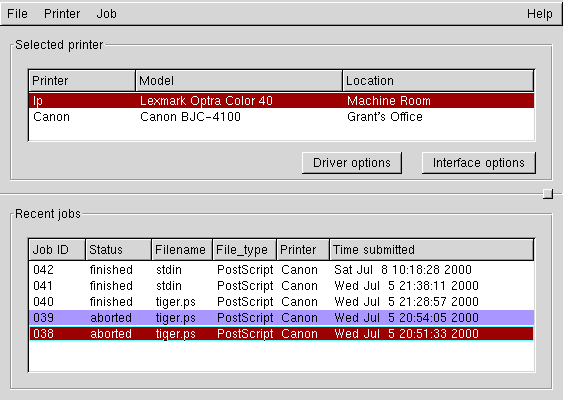Click the Model column header
The width and height of the screenshot is (563, 400).
[239, 81]
